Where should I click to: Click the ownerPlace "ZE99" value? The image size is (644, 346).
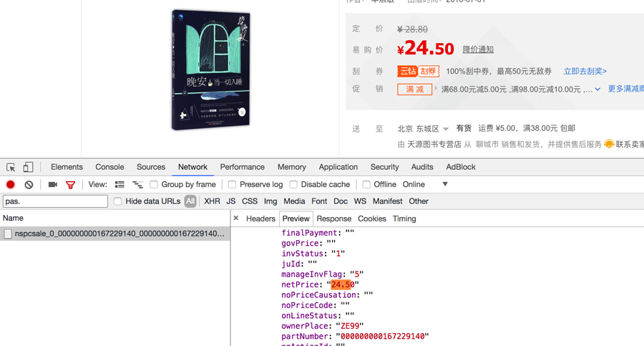(x=350, y=326)
